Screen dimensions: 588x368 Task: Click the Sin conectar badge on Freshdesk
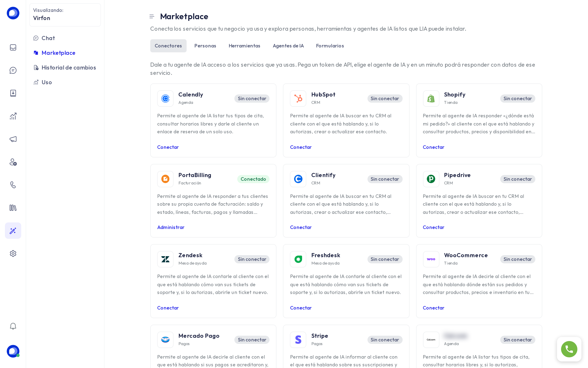(x=385, y=259)
